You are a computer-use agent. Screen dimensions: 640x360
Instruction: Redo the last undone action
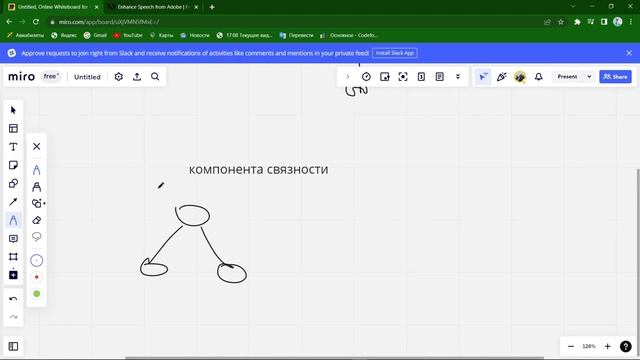(x=13, y=317)
